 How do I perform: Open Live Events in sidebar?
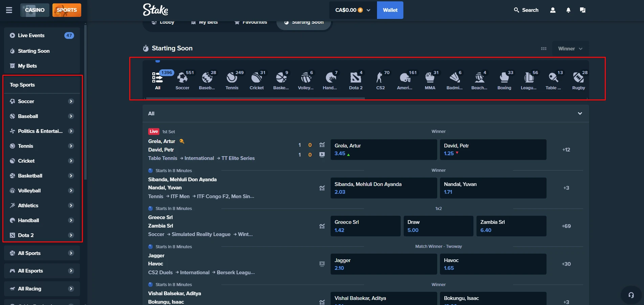pos(42,36)
